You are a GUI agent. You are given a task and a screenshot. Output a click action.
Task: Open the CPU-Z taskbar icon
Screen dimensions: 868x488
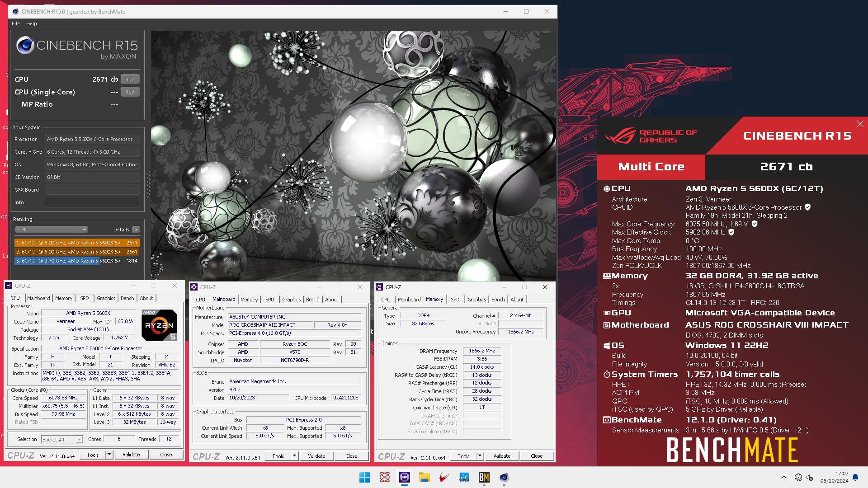tap(404, 477)
